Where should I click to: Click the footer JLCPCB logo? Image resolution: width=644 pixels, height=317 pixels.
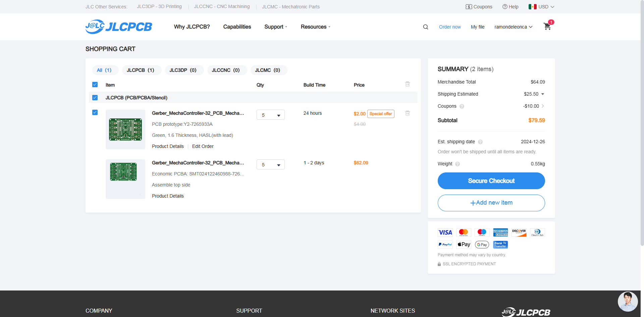click(526, 312)
